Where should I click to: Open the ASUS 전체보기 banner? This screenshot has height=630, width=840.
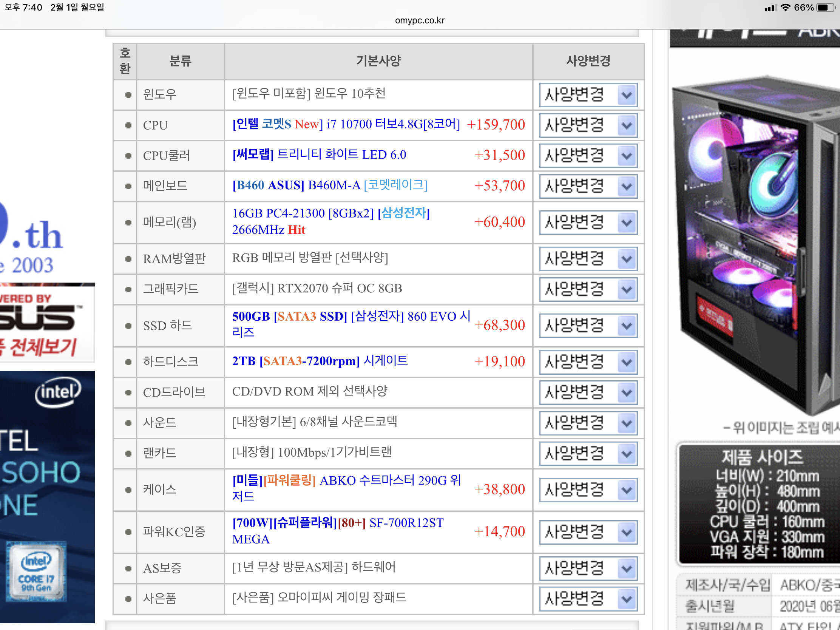47,323
